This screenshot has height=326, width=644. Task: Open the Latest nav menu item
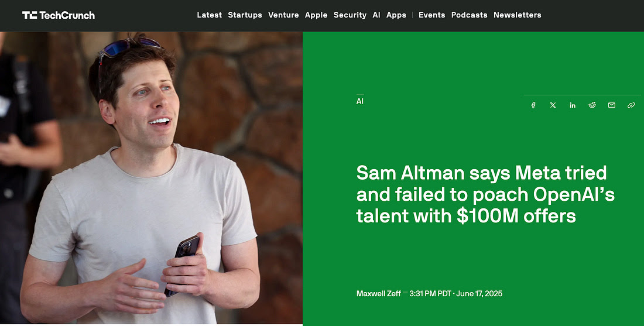click(209, 15)
